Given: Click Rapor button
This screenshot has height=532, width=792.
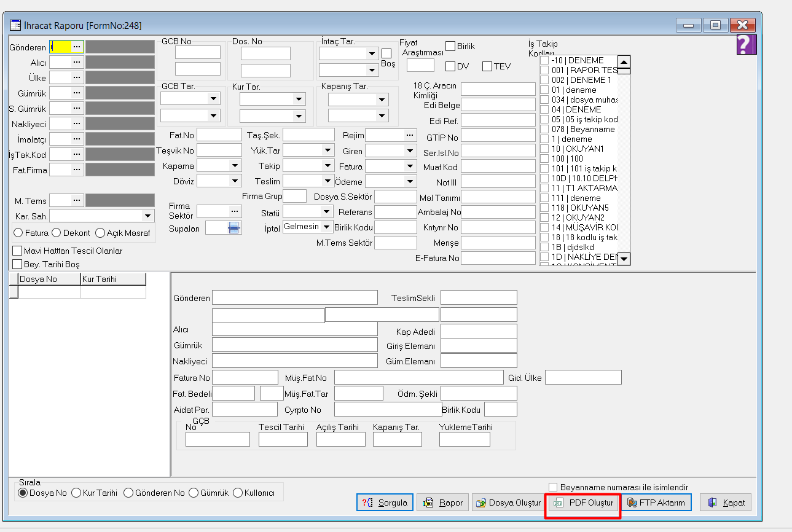Looking at the screenshot, I should (x=442, y=502).
